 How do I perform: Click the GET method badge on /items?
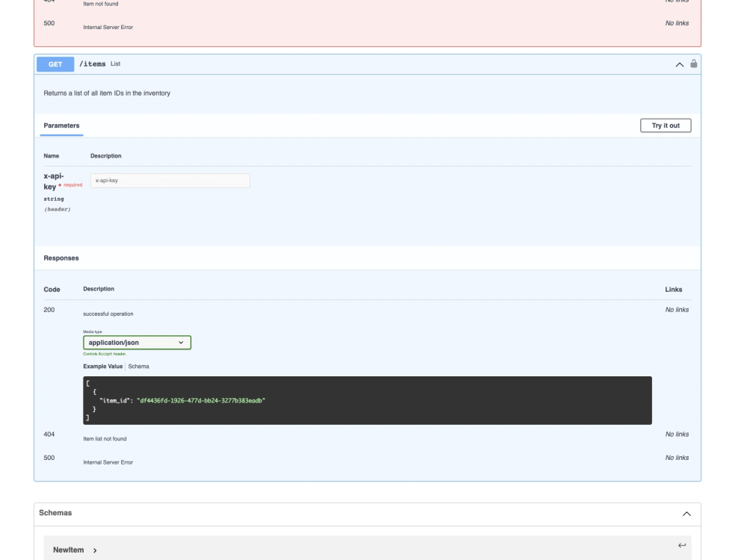coord(54,64)
